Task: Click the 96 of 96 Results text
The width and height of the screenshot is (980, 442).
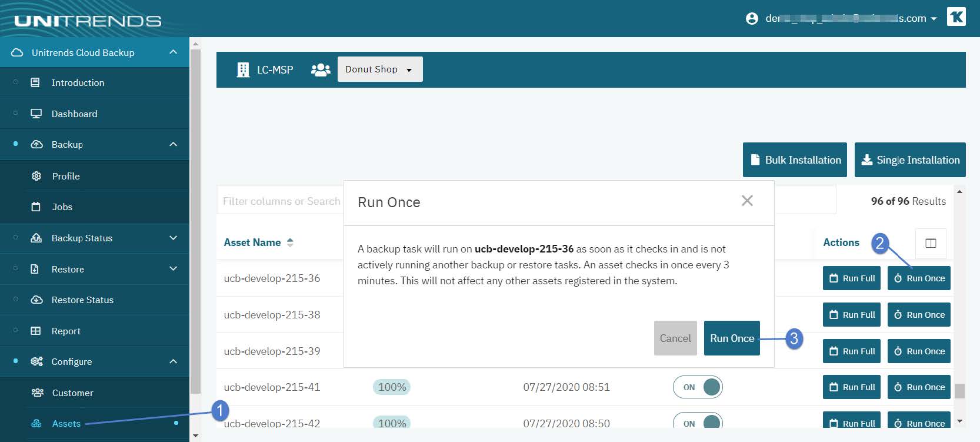Action: point(908,201)
